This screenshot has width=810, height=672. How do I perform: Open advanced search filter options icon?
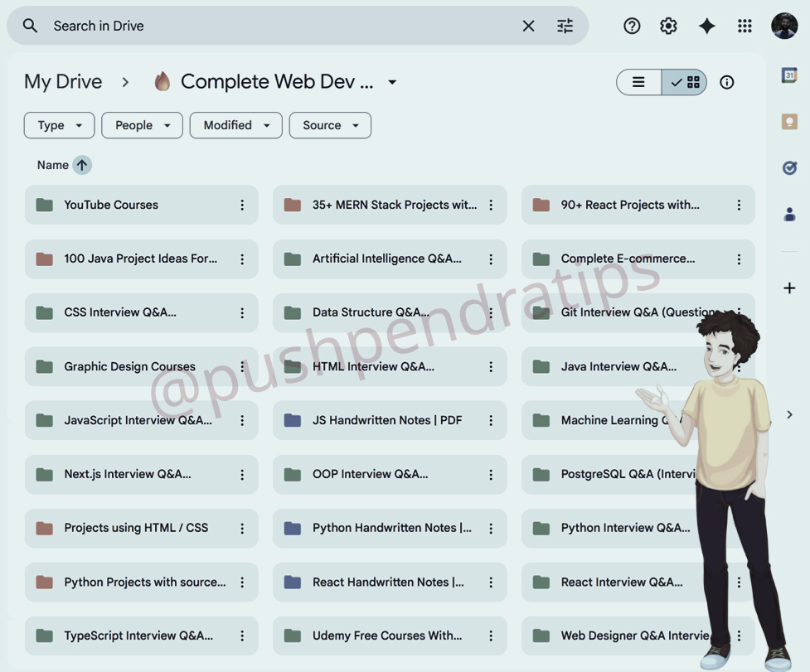pyautogui.click(x=565, y=26)
